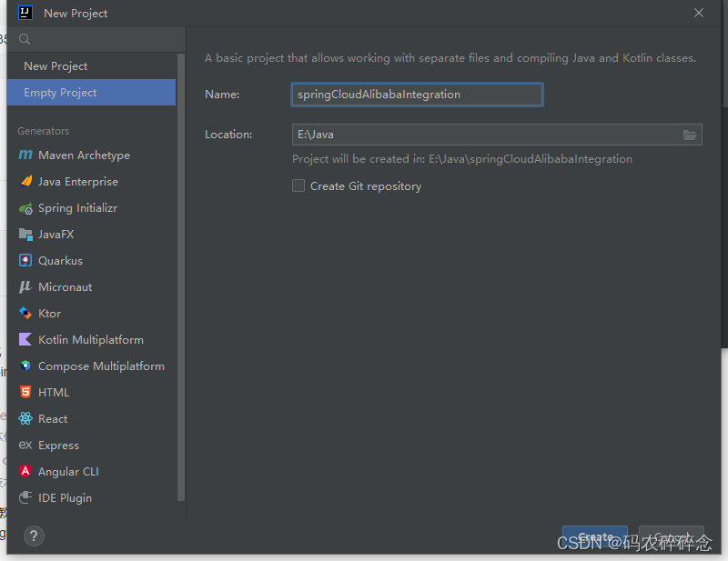Click the Kotlin Multiplatform K icon
Image resolution: width=728 pixels, height=561 pixels.
[25, 339]
